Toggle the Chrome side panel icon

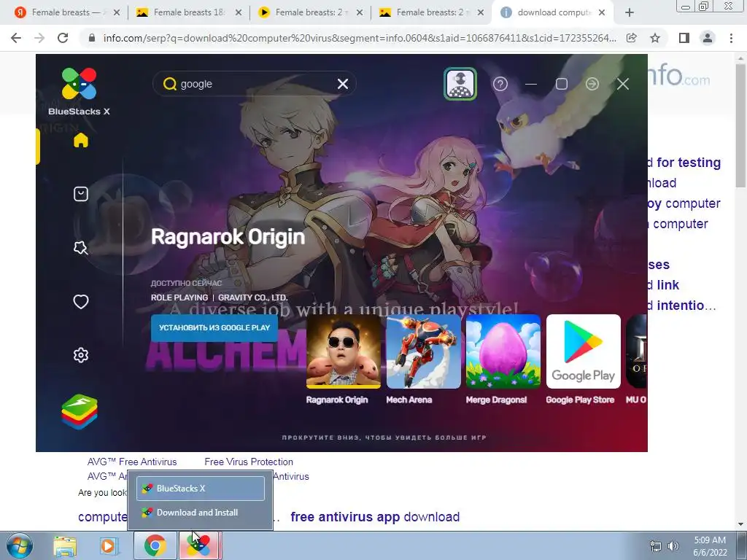pos(684,38)
